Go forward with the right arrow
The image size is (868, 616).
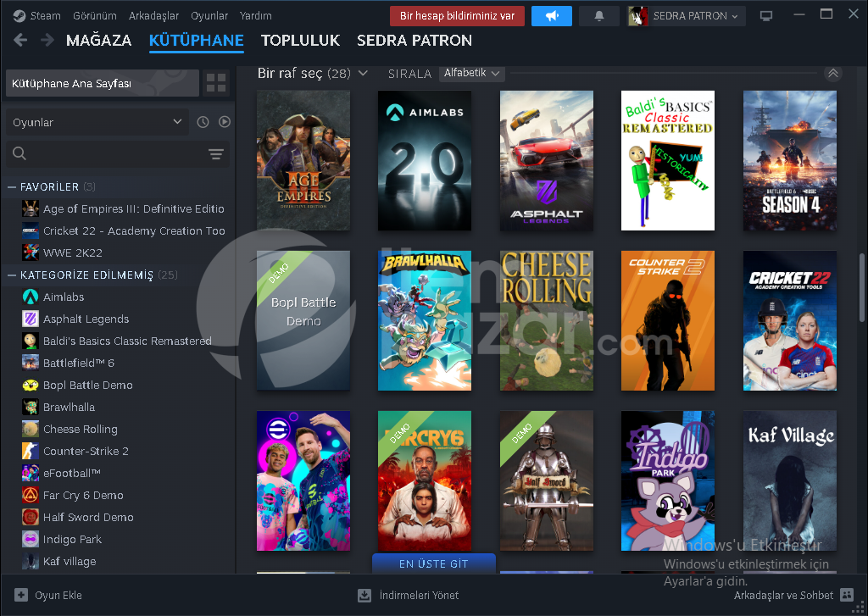47,40
